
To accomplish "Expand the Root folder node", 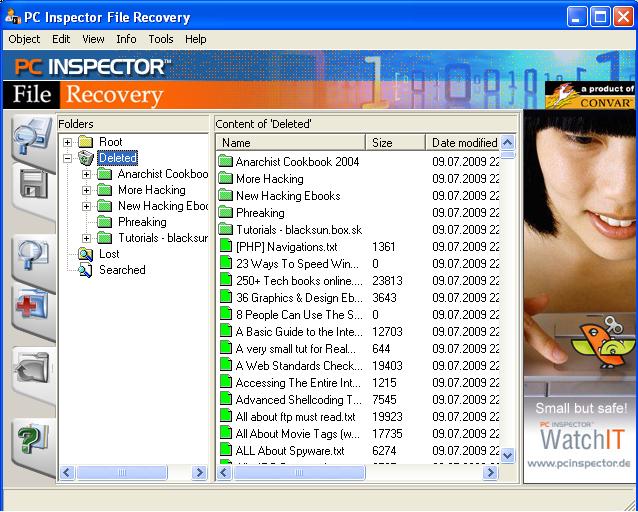I will pos(68,142).
